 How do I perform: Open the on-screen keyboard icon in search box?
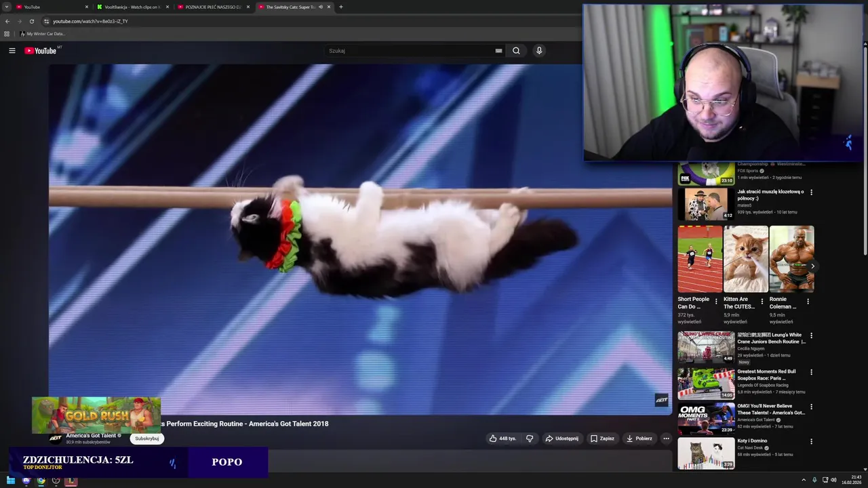point(498,51)
